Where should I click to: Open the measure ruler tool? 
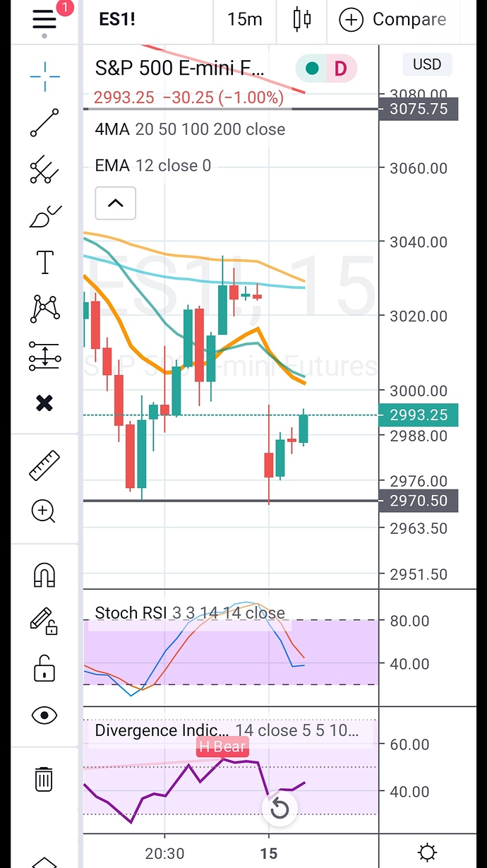tap(44, 466)
